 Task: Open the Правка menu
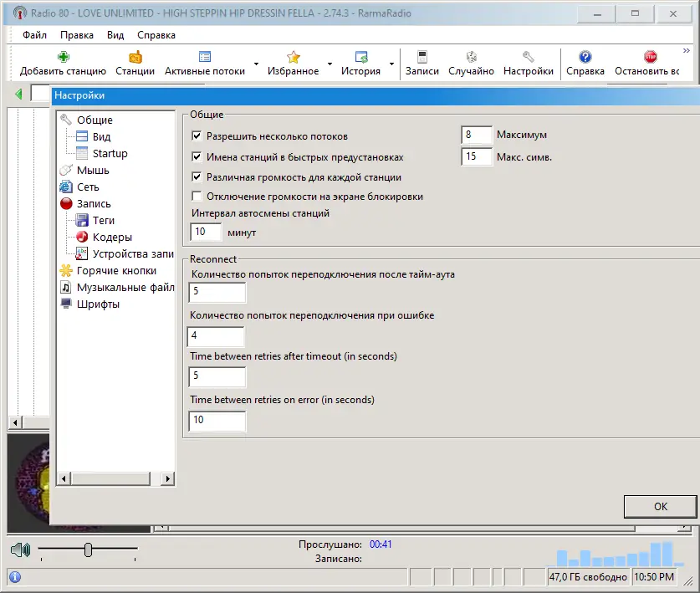tap(77, 35)
